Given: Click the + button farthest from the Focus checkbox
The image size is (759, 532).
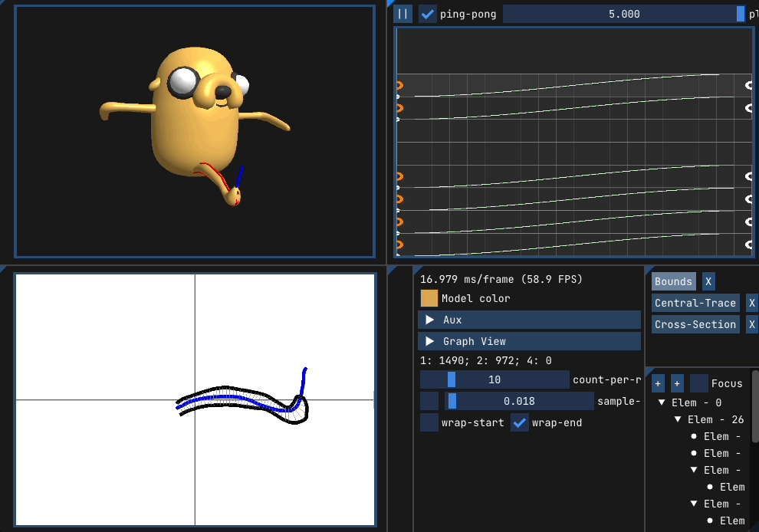Looking at the screenshot, I should [x=658, y=383].
